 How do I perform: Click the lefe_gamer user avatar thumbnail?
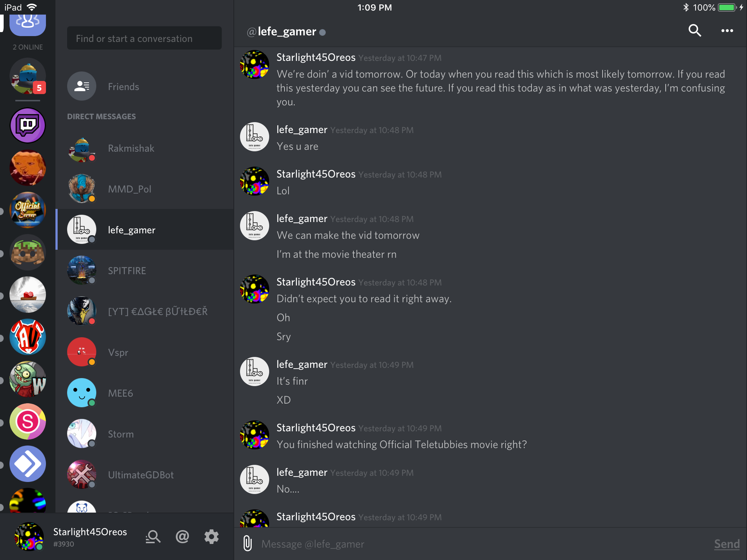pyautogui.click(x=82, y=229)
